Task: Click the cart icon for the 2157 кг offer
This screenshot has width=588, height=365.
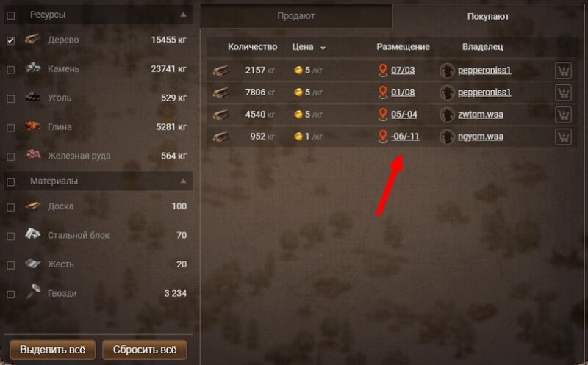Action: point(563,71)
